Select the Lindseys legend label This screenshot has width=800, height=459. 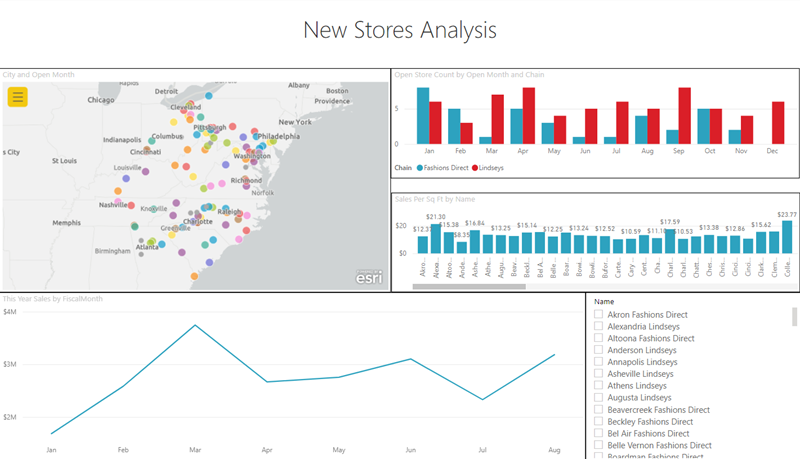coord(491,168)
